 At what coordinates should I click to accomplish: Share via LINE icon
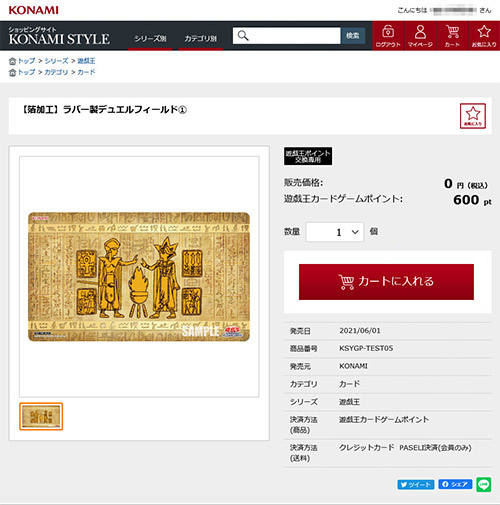(484, 484)
